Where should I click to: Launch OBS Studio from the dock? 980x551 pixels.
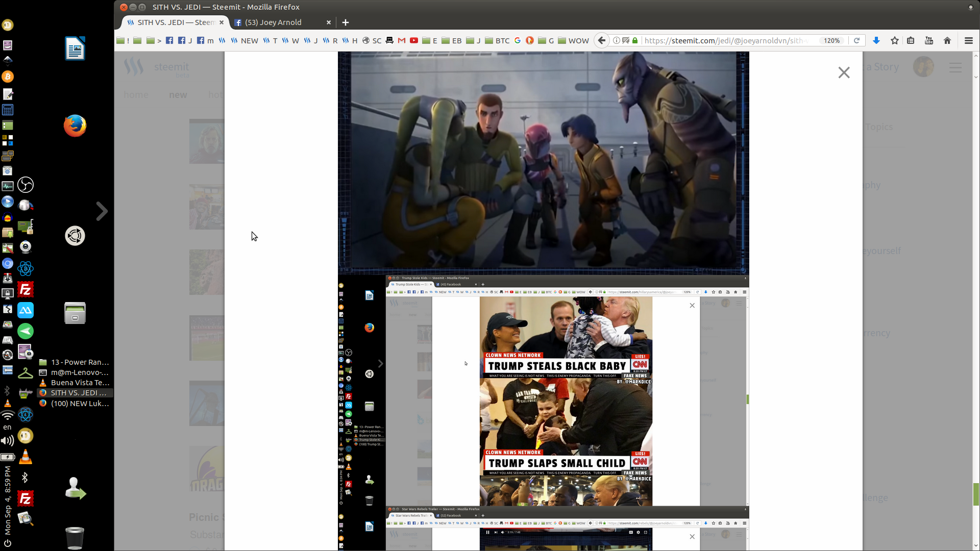tap(26, 185)
